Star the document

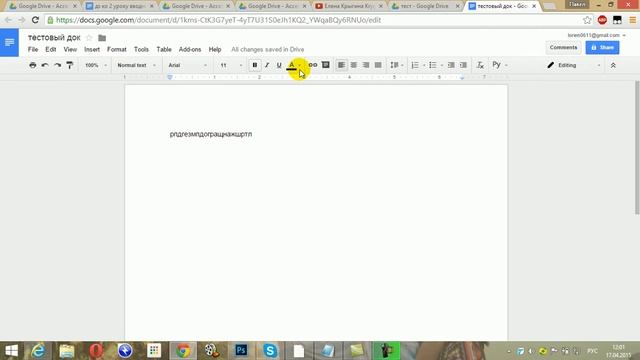(89, 38)
